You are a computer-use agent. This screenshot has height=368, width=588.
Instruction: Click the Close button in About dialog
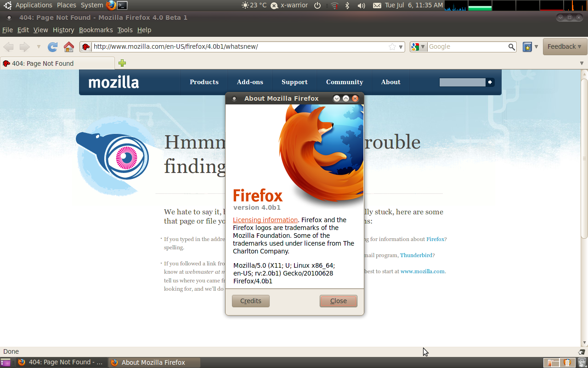339,301
